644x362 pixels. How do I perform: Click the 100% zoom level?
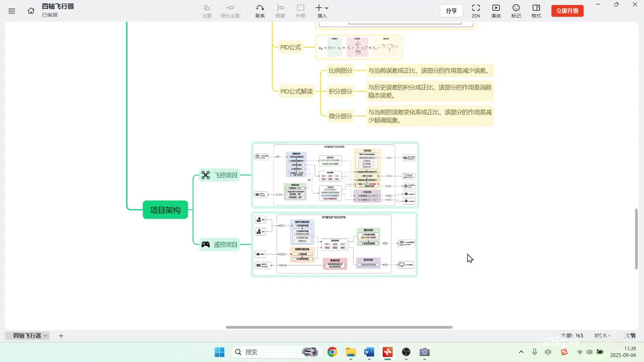point(602,335)
